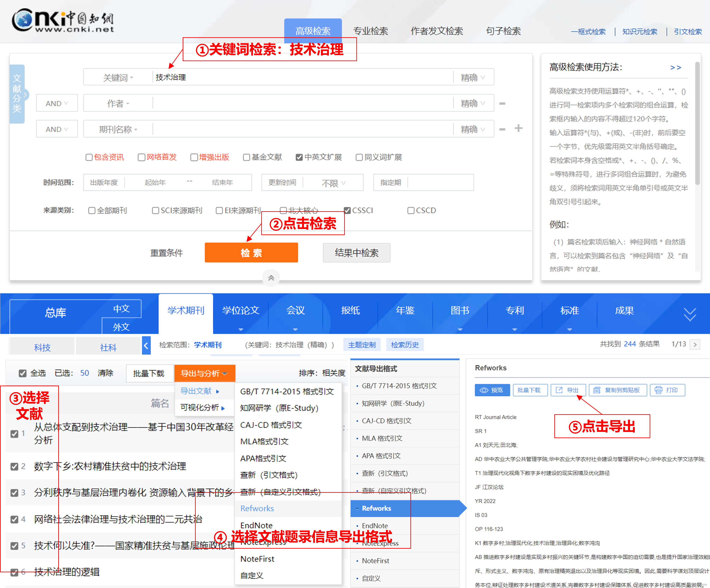710x588 pixels.
Task: Uncheck the CSSCI source checkbox
Action: point(347,211)
